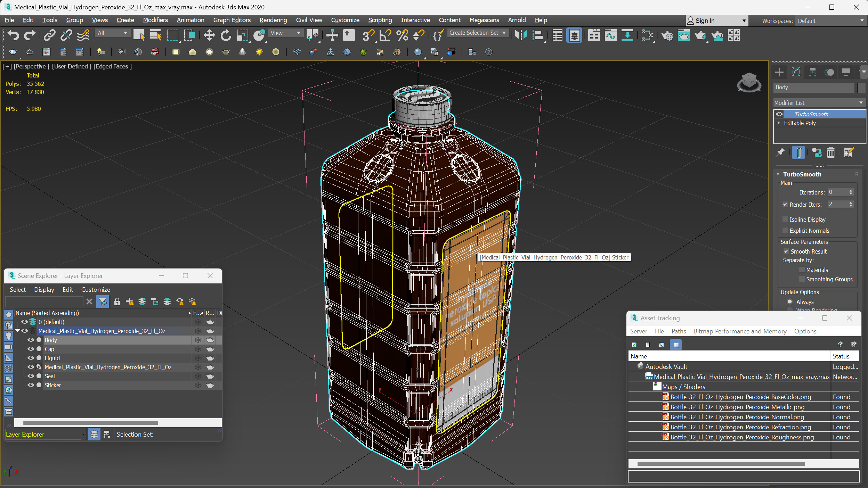The height and width of the screenshot is (488, 868).
Task: Expand the Editable Poly modifier entry
Action: (x=779, y=123)
